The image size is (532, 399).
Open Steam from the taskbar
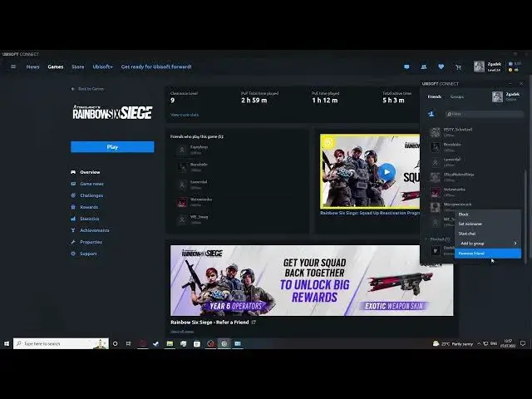point(155,343)
